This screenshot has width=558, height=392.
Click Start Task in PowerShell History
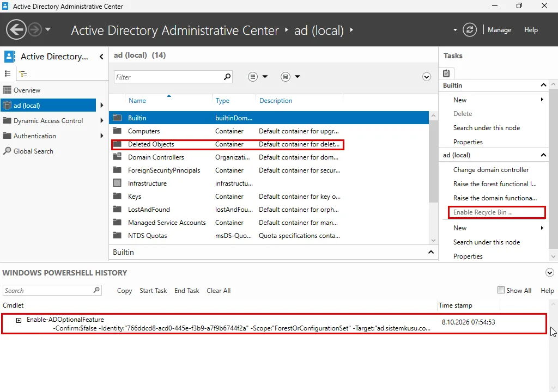coord(153,291)
